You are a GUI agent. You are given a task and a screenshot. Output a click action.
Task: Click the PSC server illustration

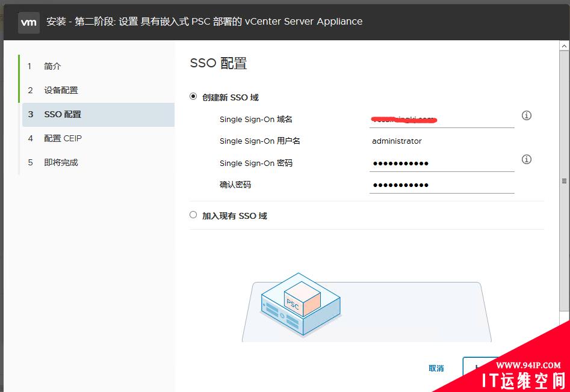coord(300,304)
